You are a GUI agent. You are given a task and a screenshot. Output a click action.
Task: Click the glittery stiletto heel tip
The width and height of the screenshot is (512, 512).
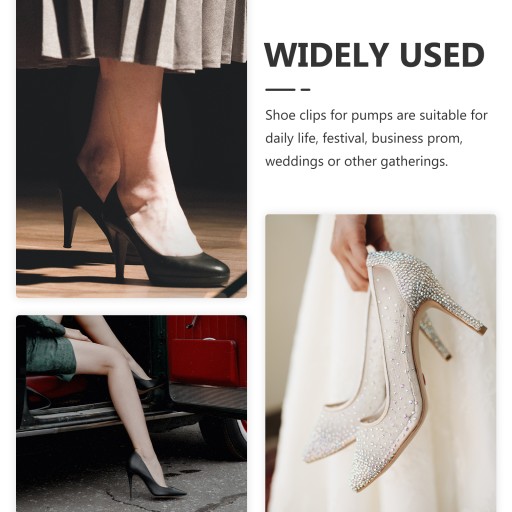pyautogui.click(x=482, y=330)
